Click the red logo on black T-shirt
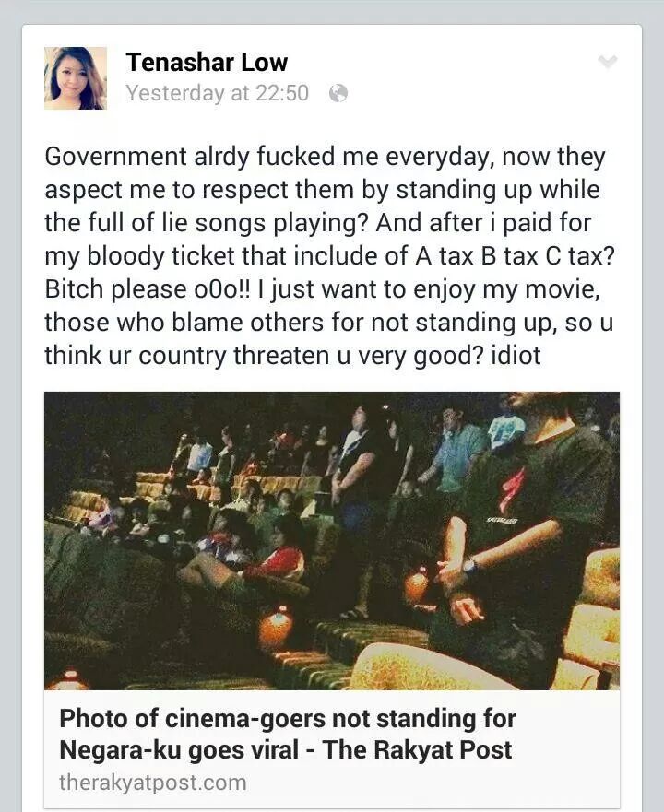The height and width of the screenshot is (812, 664). pos(512,488)
